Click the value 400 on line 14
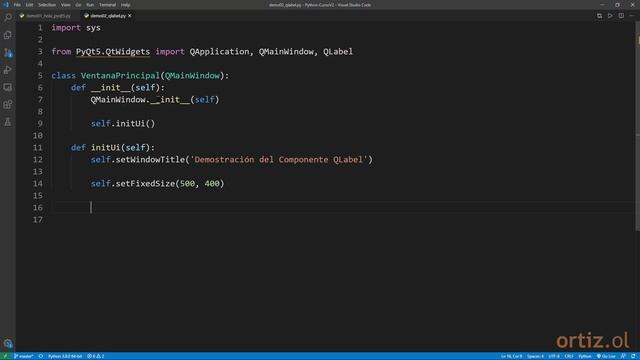Screen dimensions: 640x360 click(x=212, y=184)
